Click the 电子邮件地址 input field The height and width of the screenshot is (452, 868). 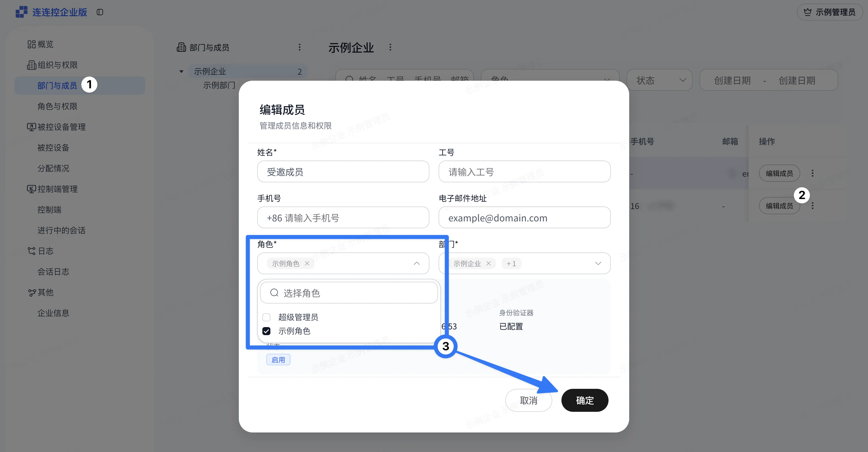pyautogui.click(x=524, y=218)
